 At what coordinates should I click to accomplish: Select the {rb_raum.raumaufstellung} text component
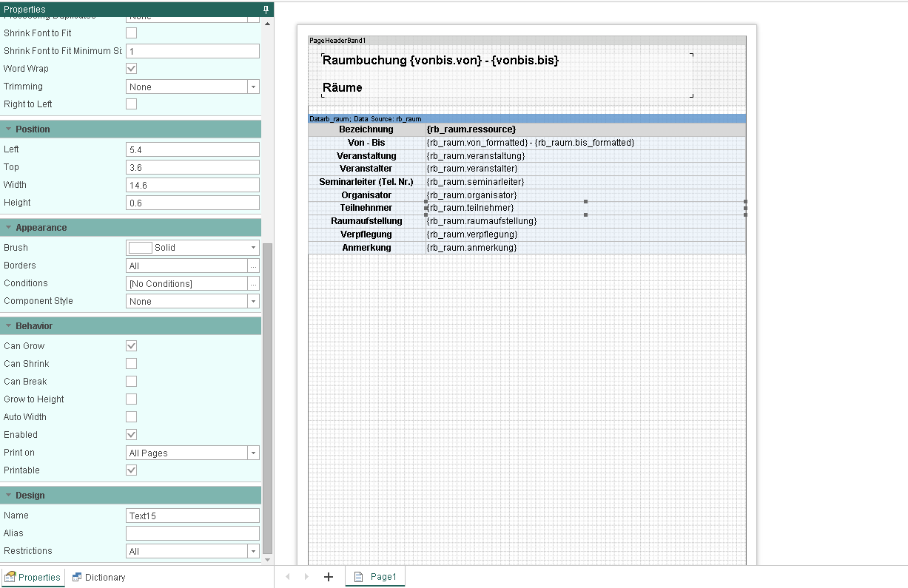585,221
